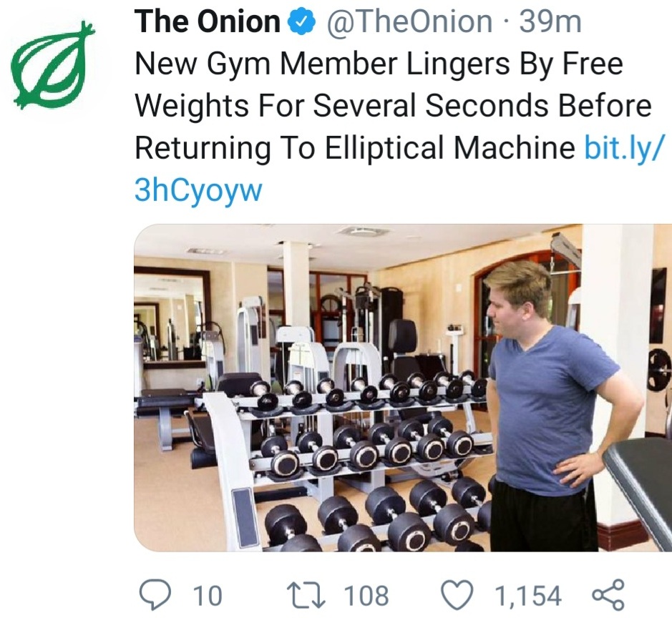Image resolution: width=672 pixels, height=618 pixels.
Task: Click the @TheOnion handle
Action: pyautogui.click(x=409, y=23)
